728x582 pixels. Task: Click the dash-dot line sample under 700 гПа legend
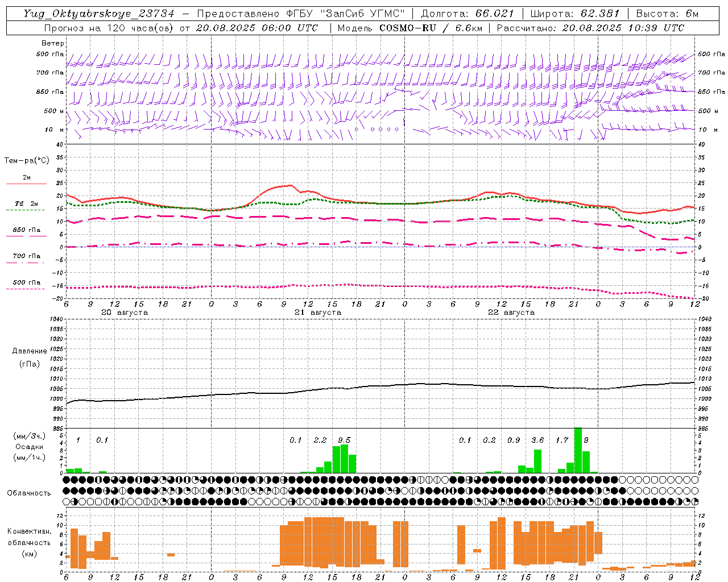pos(26,263)
